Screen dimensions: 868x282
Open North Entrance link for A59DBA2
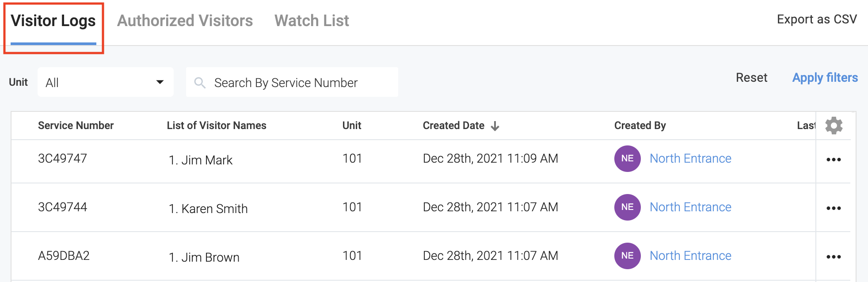pyautogui.click(x=690, y=256)
